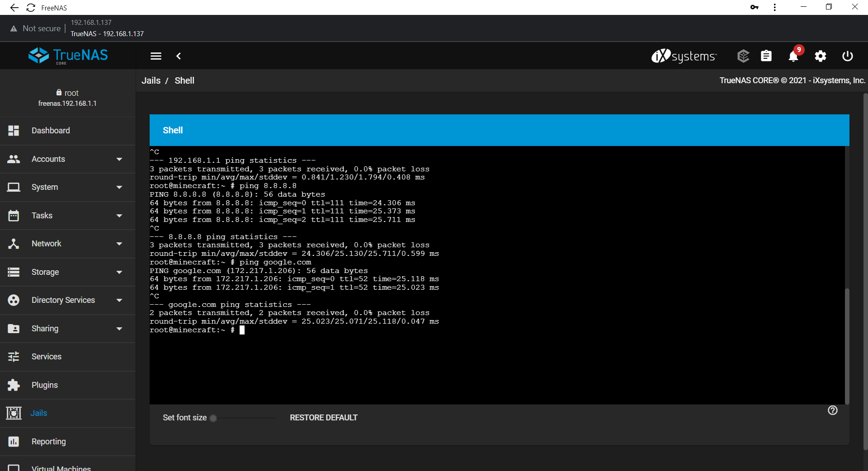
Task: Click the TrueNAS CORE copyright text
Action: (792, 80)
